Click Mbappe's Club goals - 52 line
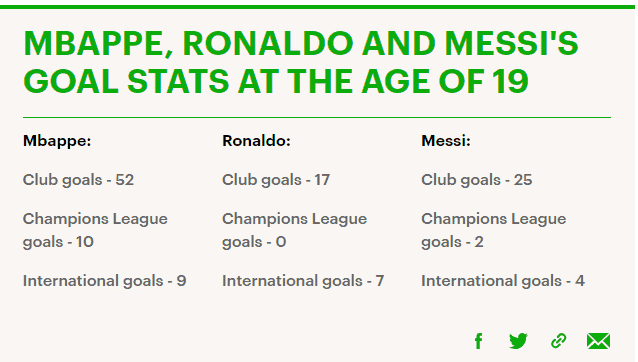 coord(78,180)
